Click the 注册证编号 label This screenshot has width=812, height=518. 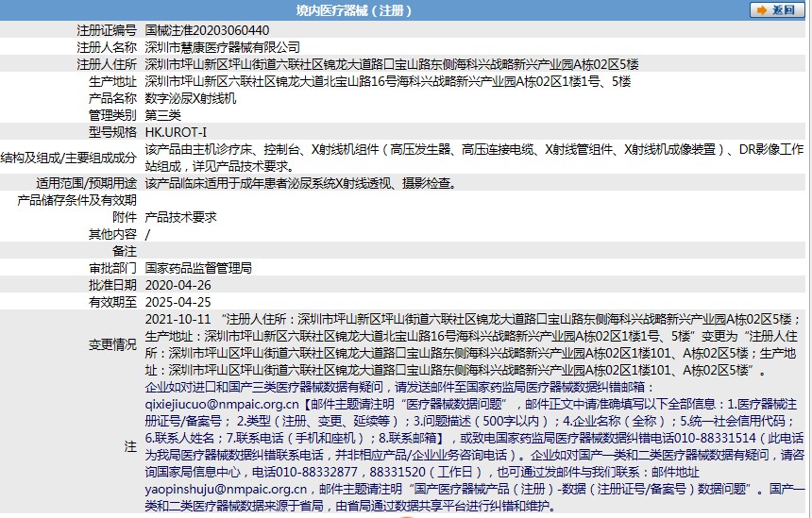[107, 30]
